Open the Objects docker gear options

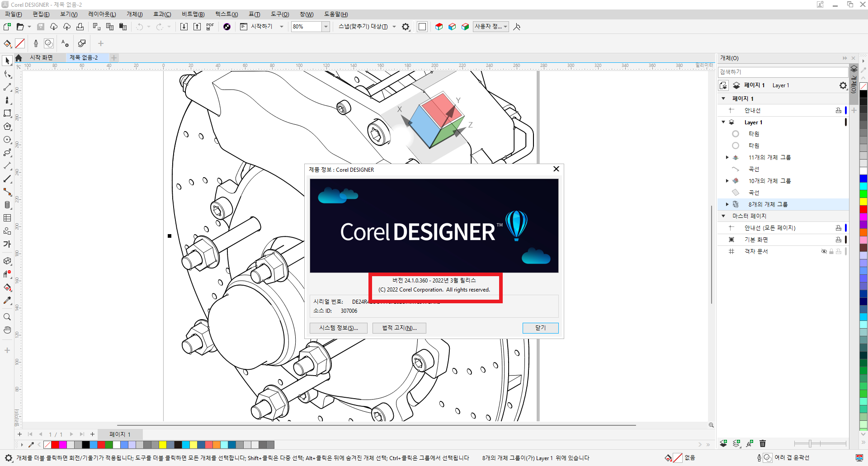[x=843, y=85]
